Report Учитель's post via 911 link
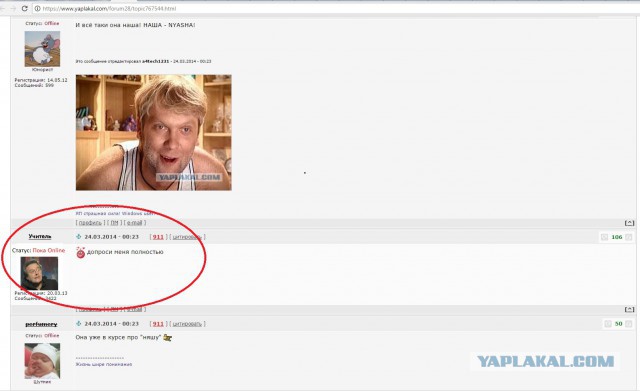This screenshot has width=640, height=391. (x=158, y=237)
